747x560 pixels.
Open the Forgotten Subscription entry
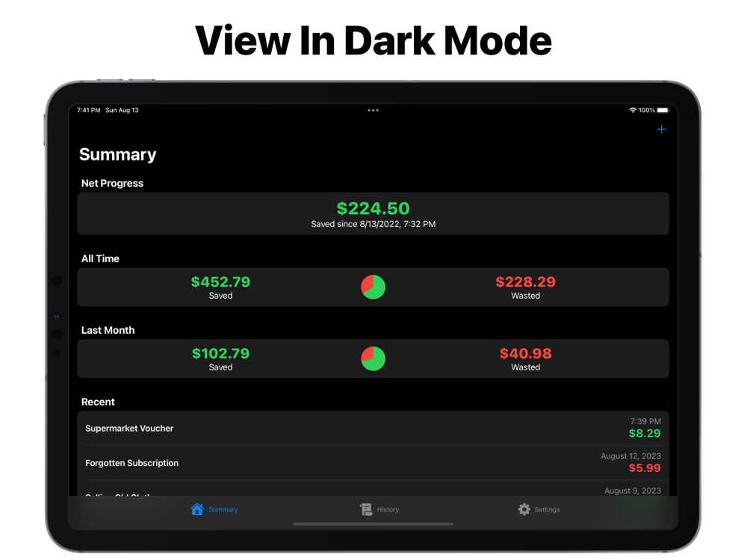coord(373,463)
